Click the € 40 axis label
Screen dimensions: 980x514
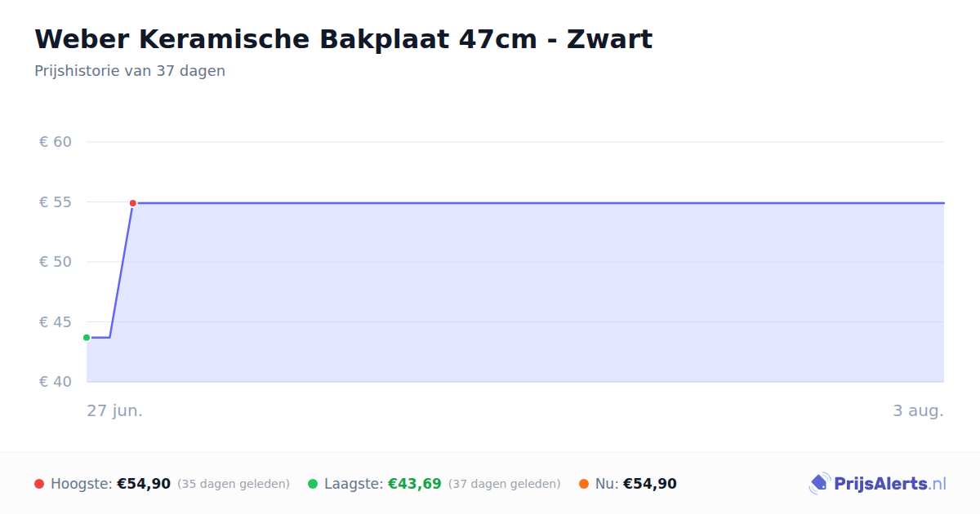coord(56,382)
